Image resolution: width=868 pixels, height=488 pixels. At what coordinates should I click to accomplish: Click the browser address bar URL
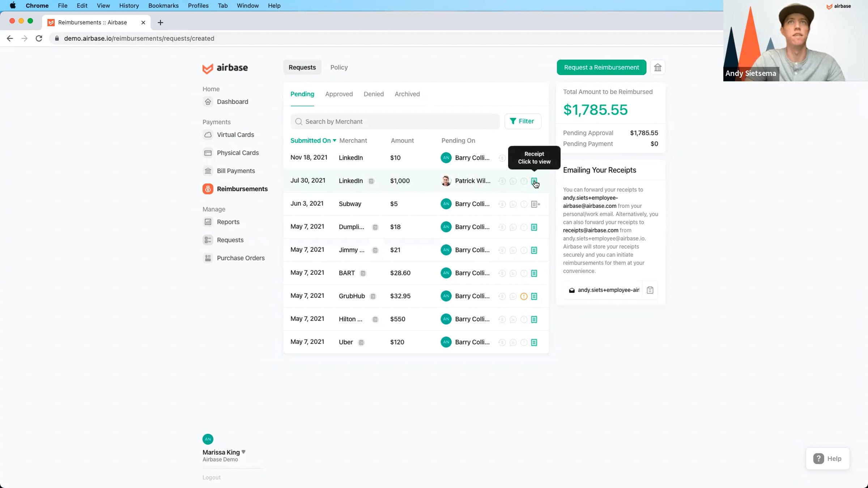pyautogui.click(x=139, y=38)
